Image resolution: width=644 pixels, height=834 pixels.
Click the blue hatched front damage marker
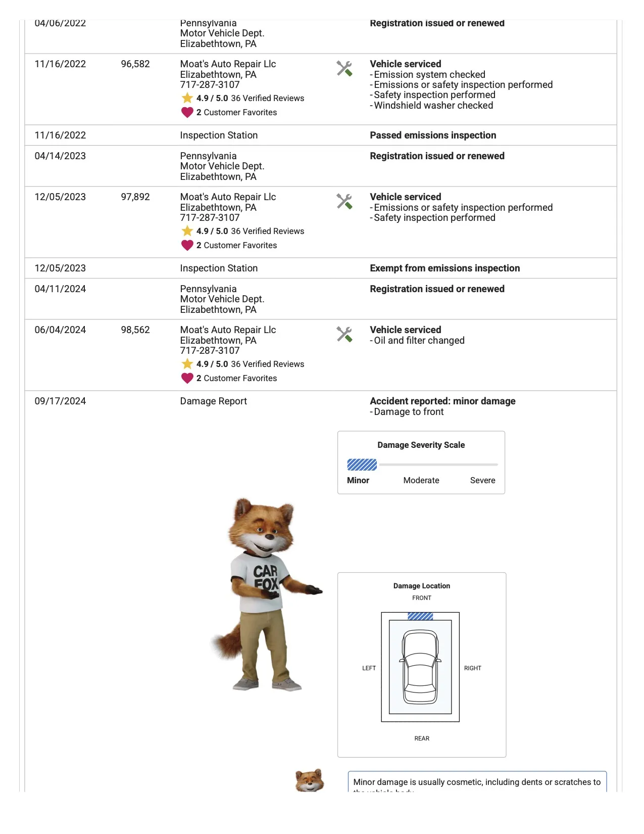pyautogui.click(x=420, y=616)
